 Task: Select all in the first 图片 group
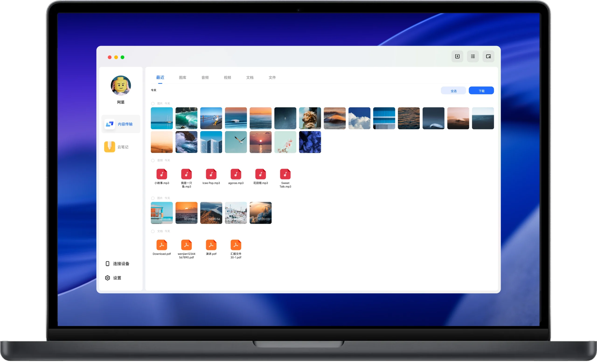tap(153, 104)
